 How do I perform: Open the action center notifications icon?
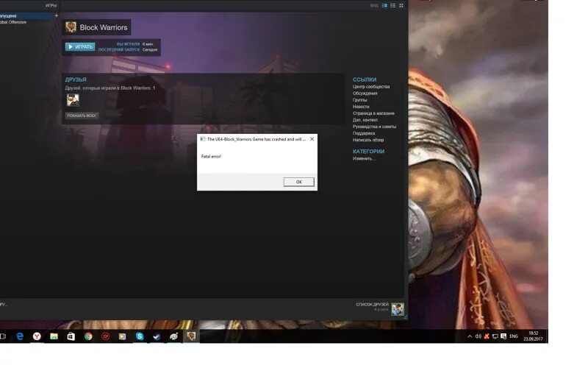tap(503, 336)
